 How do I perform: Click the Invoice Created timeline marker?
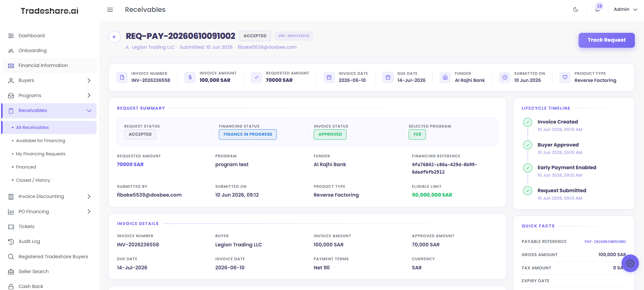coord(527,122)
